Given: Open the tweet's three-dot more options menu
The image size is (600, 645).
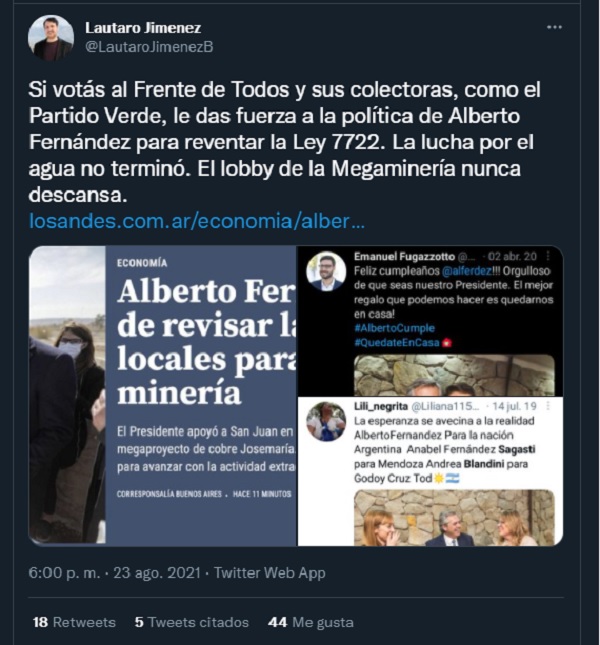Looking at the screenshot, I should [x=554, y=27].
